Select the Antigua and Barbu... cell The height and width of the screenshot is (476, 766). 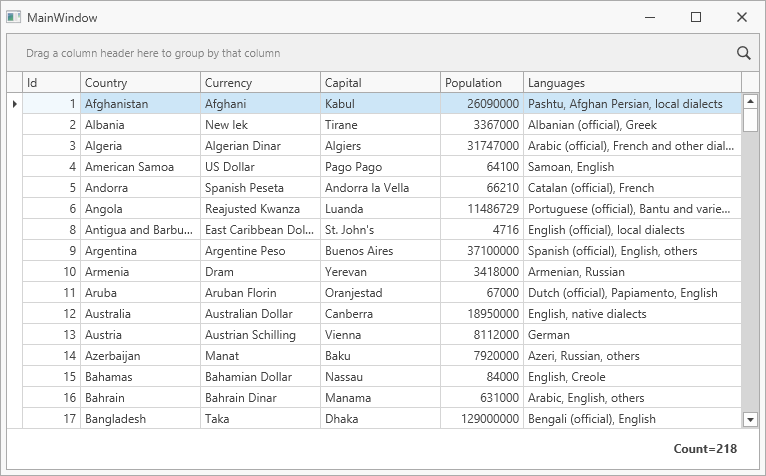click(140, 230)
